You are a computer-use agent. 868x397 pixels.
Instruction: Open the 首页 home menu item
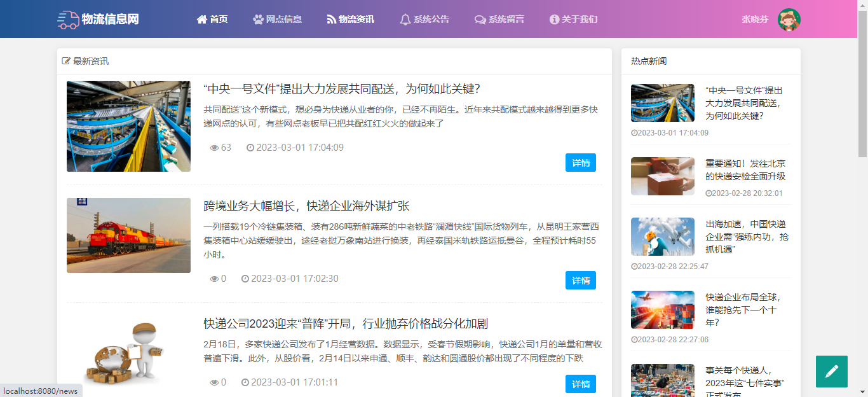click(212, 20)
